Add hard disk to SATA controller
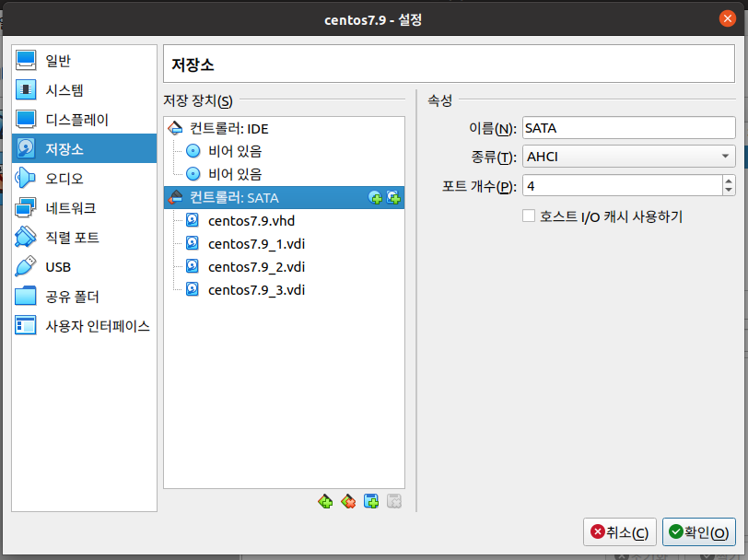Image resolution: width=748 pixels, height=560 pixels. pyautogui.click(x=393, y=197)
